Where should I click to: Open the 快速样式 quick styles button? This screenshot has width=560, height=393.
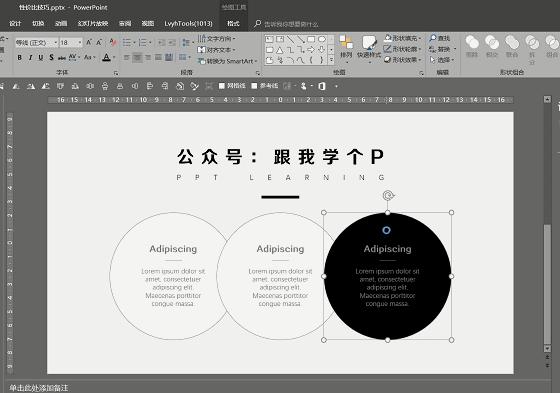[x=369, y=49]
